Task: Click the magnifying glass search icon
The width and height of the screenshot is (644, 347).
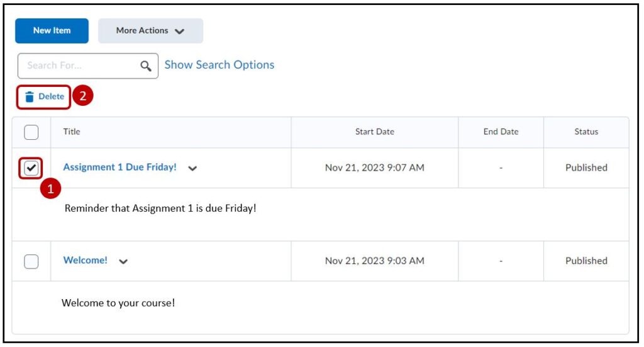Action: (146, 65)
